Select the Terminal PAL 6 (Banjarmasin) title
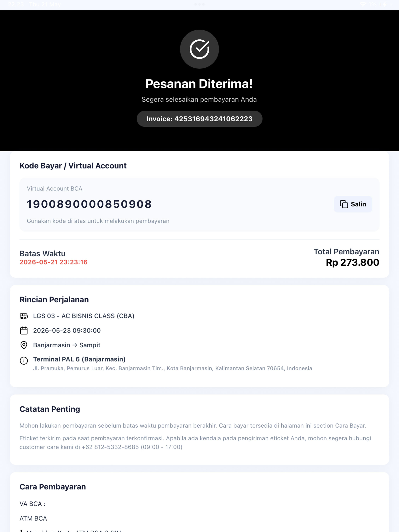The width and height of the screenshot is (399, 532). (79, 359)
